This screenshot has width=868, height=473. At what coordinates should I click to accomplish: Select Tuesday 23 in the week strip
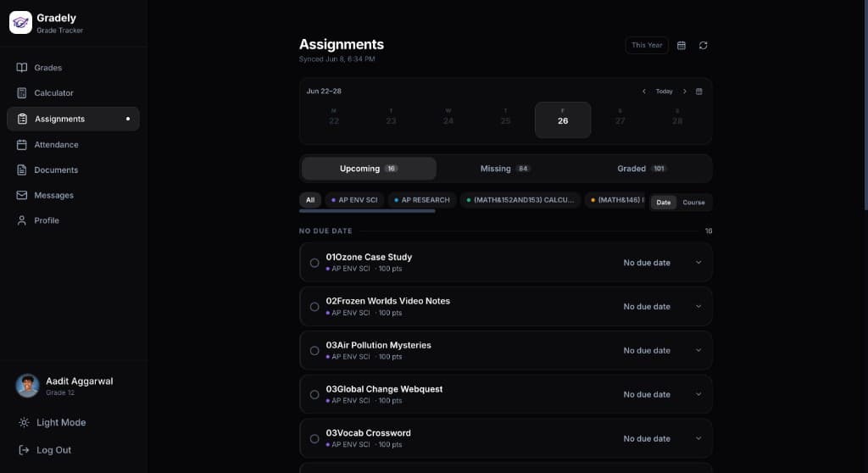391,120
